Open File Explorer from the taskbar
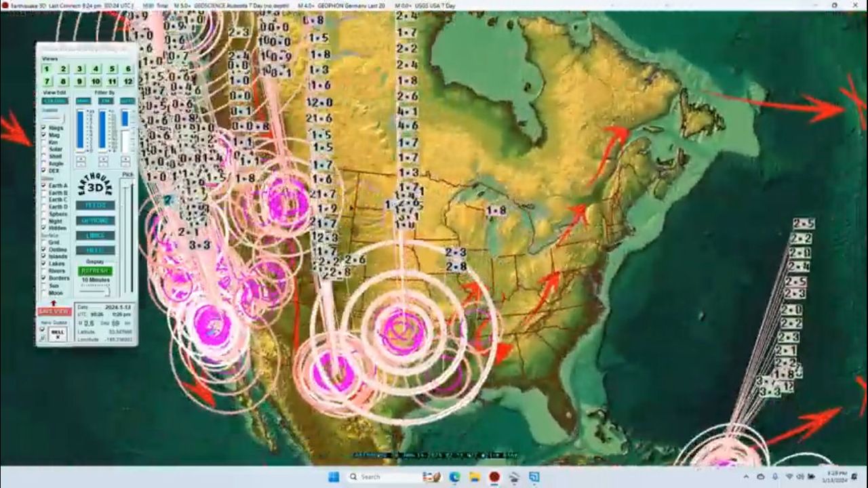 (x=475, y=477)
